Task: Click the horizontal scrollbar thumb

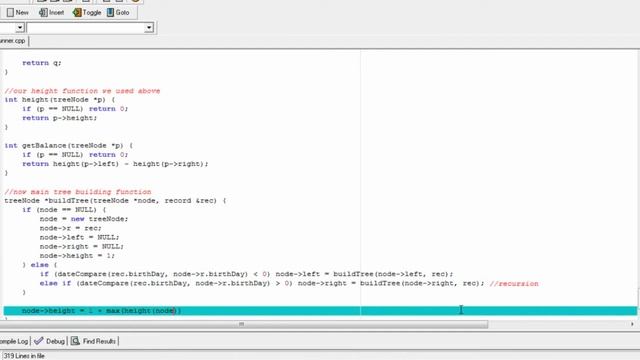Action: pyautogui.click(x=242, y=324)
